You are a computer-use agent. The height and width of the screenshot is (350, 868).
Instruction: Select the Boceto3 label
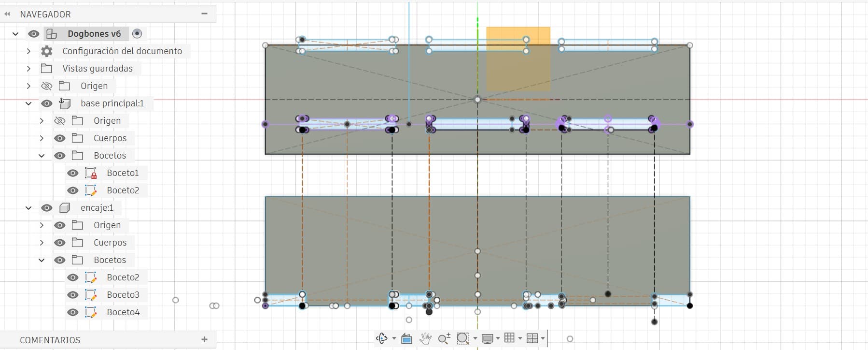123,295
